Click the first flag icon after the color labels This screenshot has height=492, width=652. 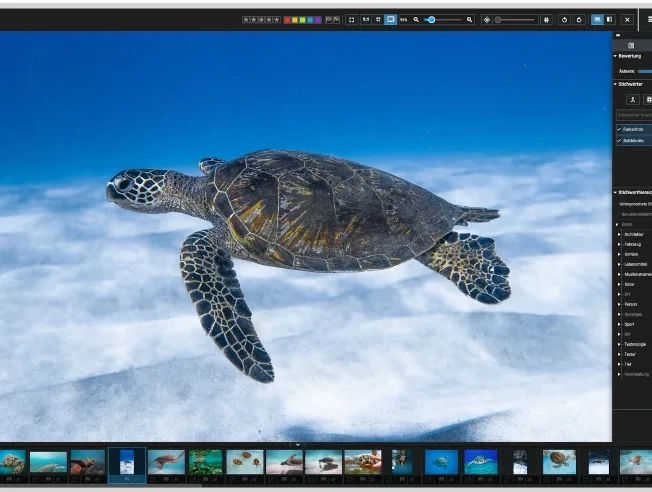328,20
